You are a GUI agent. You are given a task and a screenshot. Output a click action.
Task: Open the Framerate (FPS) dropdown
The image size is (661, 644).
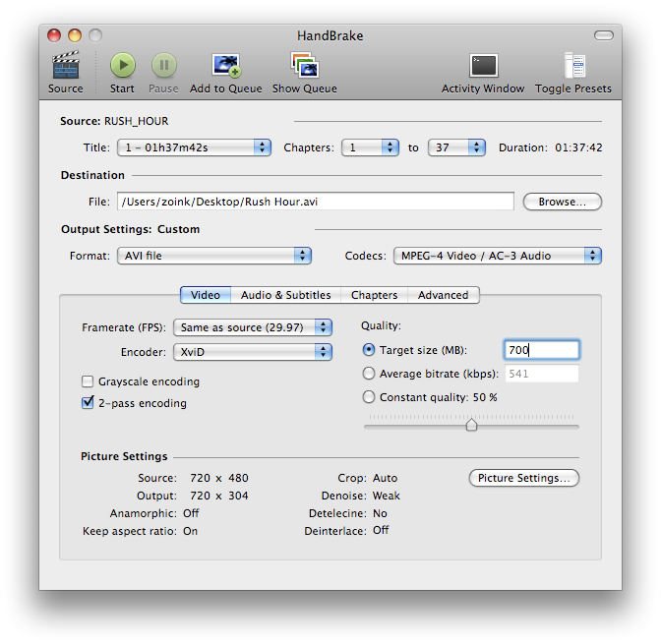pyautogui.click(x=253, y=327)
